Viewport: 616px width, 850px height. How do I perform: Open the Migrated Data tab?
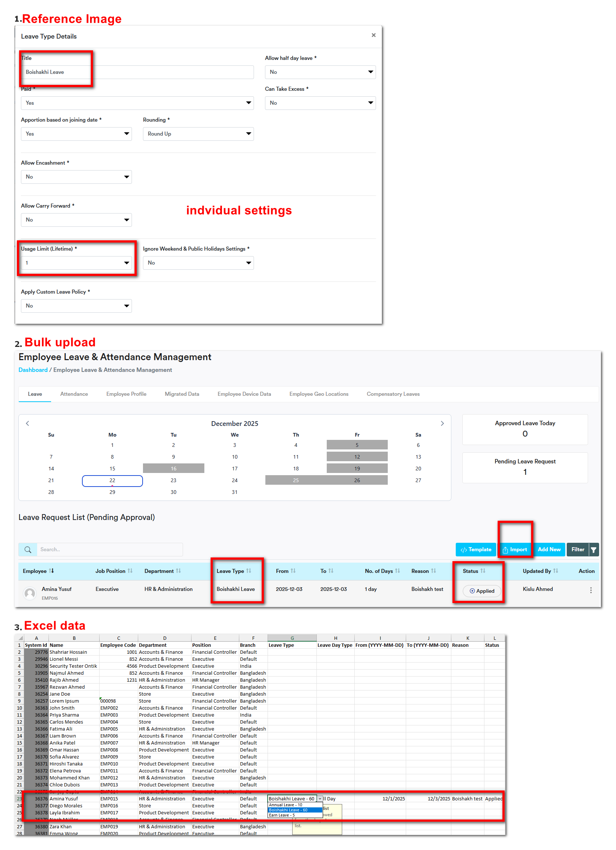point(182,394)
